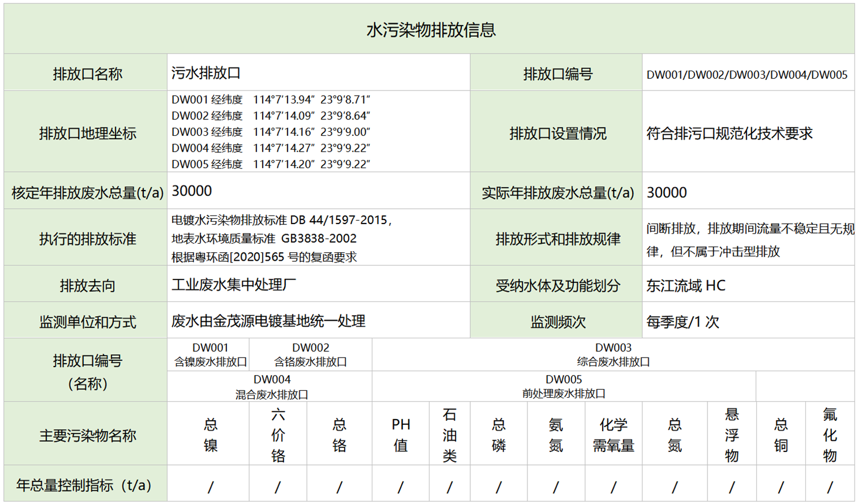Click the 六价铬 pollutant cell
858x504 pixels.
278,435
